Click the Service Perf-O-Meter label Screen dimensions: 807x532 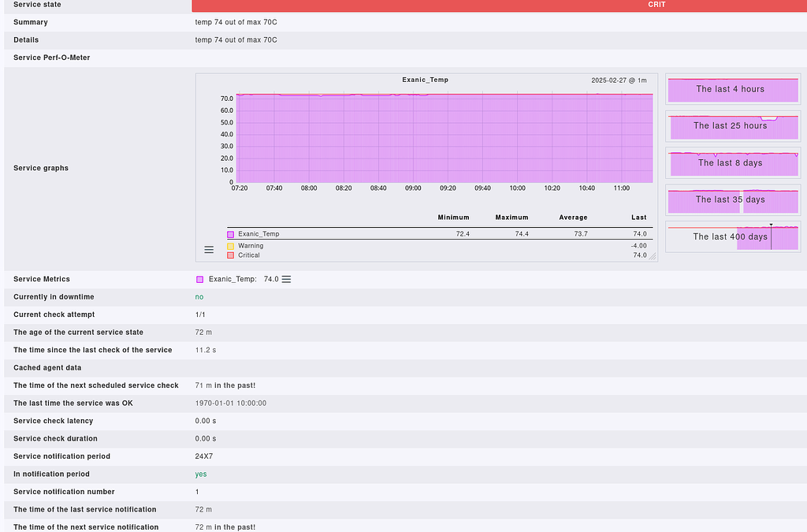[x=51, y=58]
